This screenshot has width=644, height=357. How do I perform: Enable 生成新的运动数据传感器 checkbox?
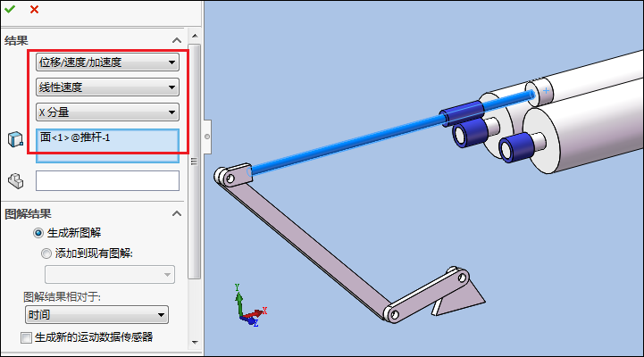pos(26,337)
